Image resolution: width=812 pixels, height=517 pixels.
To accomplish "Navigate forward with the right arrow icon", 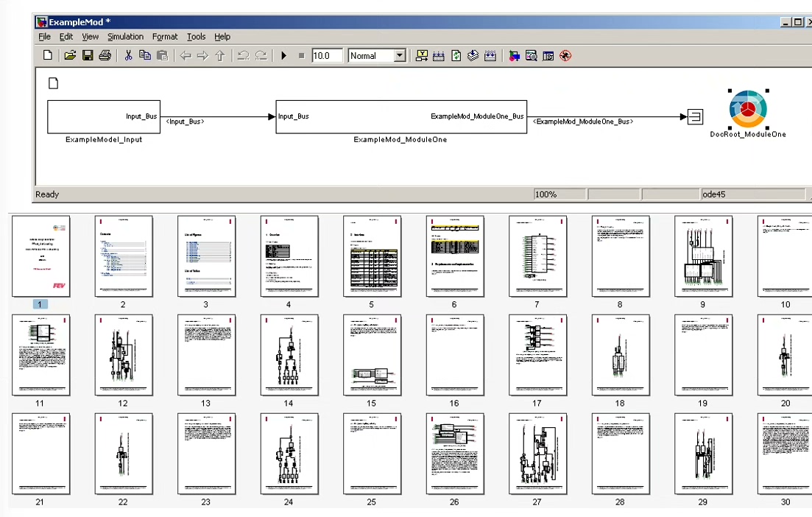I will (202, 55).
